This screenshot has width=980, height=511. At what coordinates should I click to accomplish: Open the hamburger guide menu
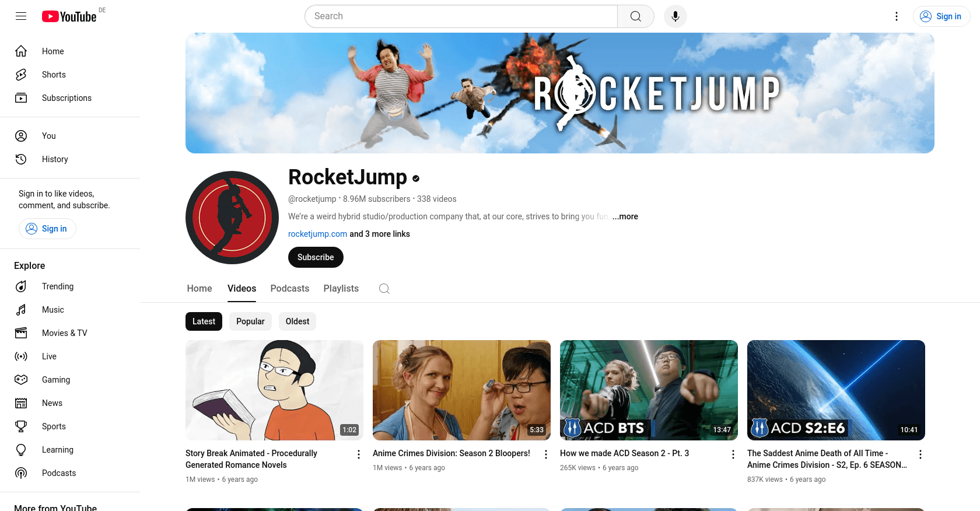[21, 16]
